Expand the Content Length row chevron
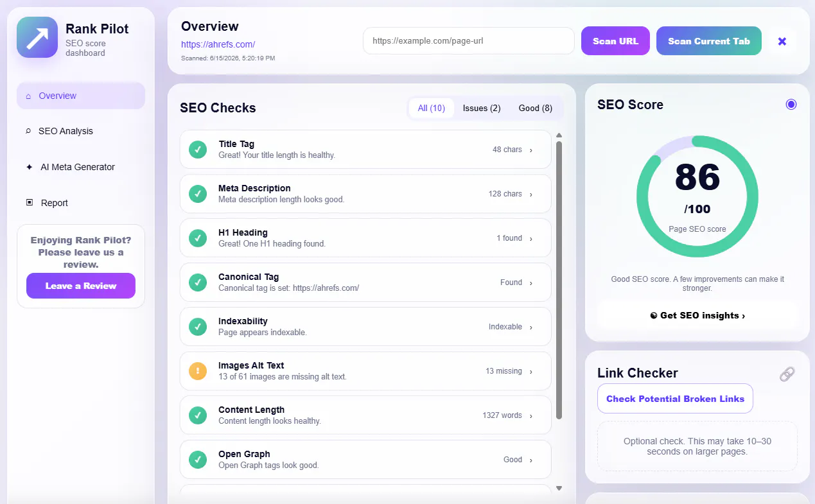The height and width of the screenshot is (504, 815). point(531,416)
